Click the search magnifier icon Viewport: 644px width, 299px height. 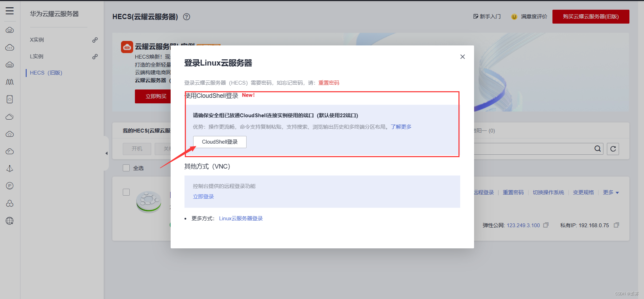coord(598,149)
